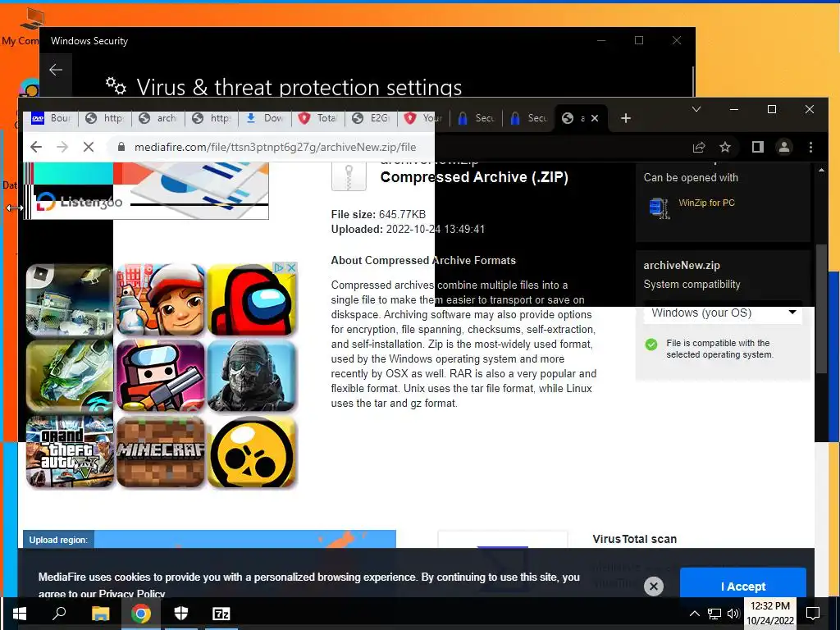Switch to the Bour tab

[52, 118]
